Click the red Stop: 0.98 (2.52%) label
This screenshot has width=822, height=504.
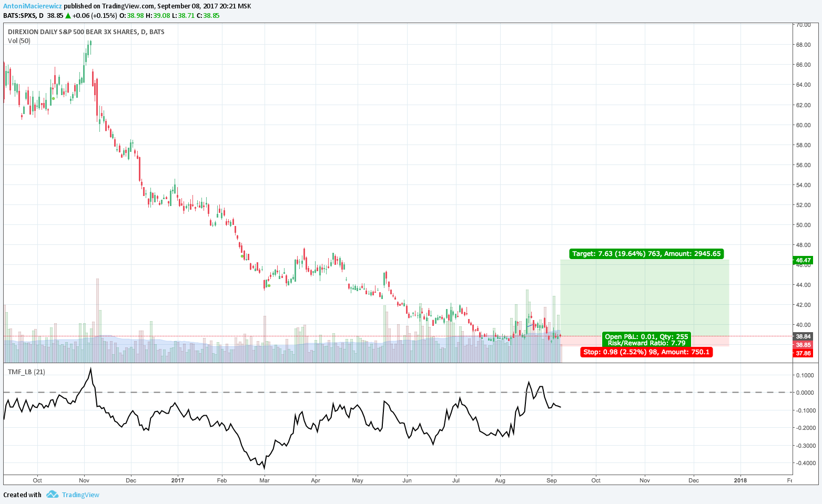tap(646, 352)
